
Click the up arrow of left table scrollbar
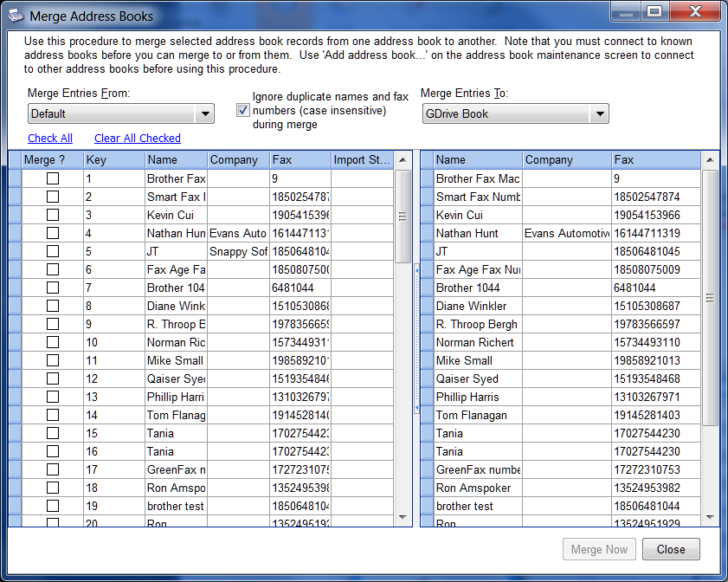[x=403, y=160]
